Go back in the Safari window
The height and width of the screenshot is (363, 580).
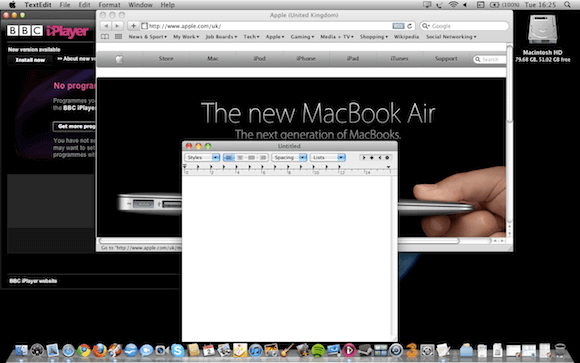106,26
